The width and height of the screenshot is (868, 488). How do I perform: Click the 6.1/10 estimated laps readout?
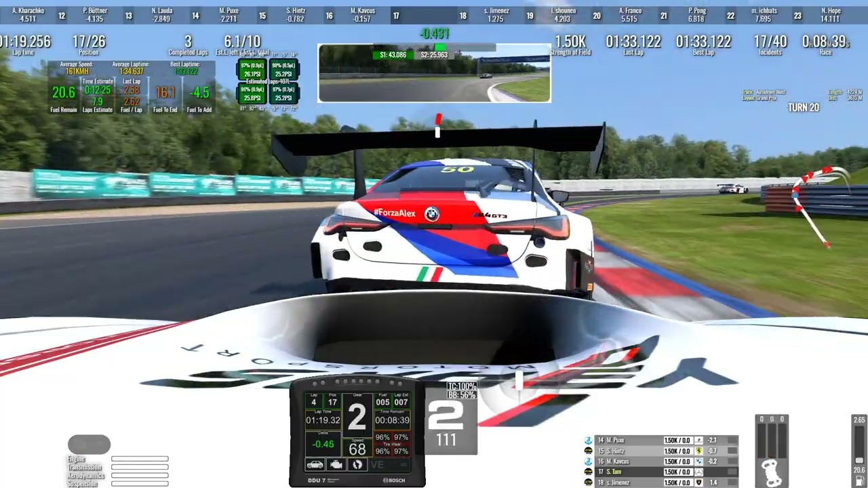tap(242, 41)
